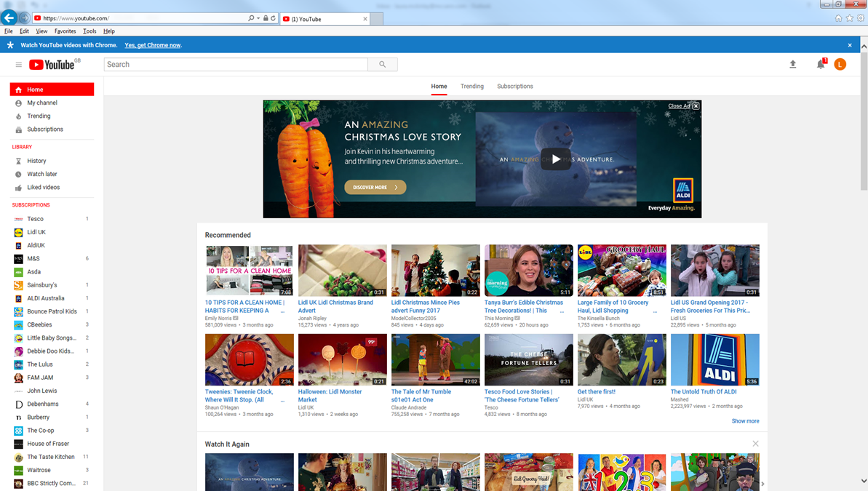The image size is (868, 491).
Task: Click the search magnifier button
Action: click(x=383, y=64)
